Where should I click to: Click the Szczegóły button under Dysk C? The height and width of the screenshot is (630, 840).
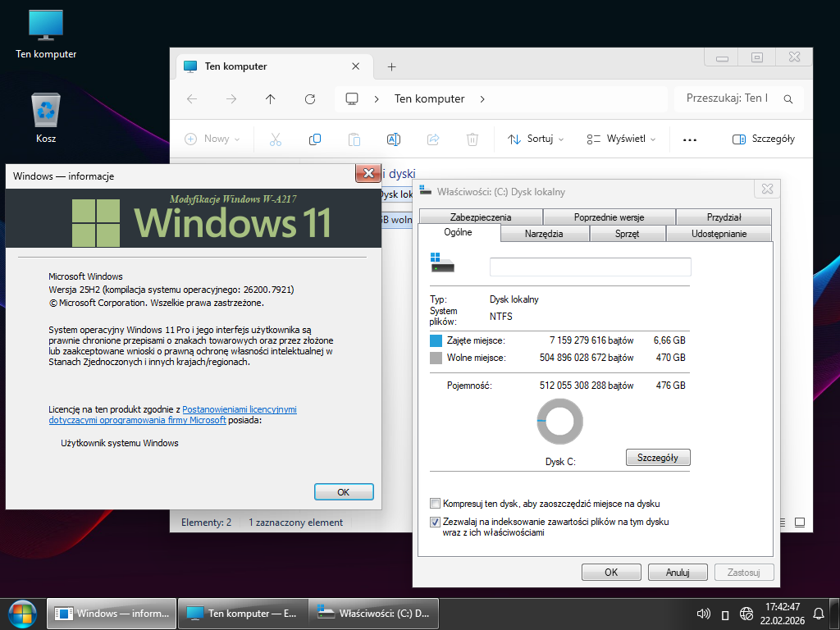click(x=657, y=458)
